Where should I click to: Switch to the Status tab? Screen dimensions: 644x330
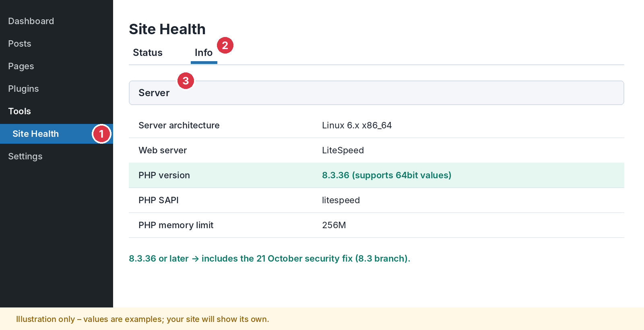[148, 53]
